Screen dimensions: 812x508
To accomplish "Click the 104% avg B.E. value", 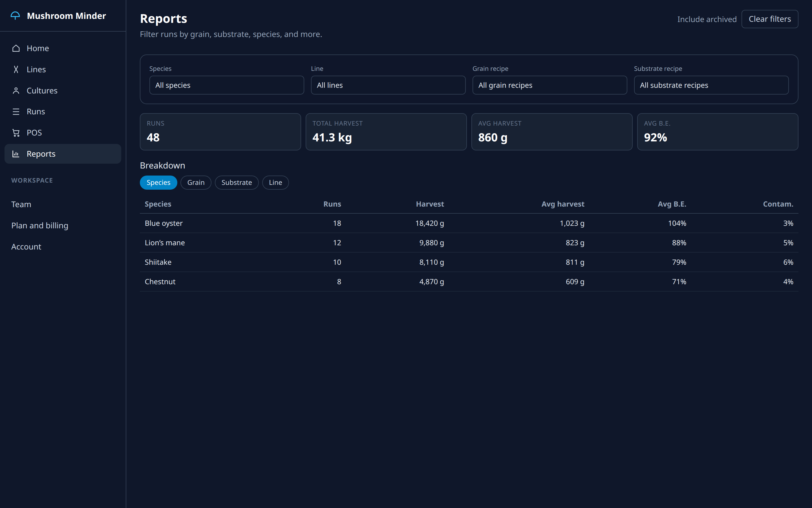I will point(677,223).
